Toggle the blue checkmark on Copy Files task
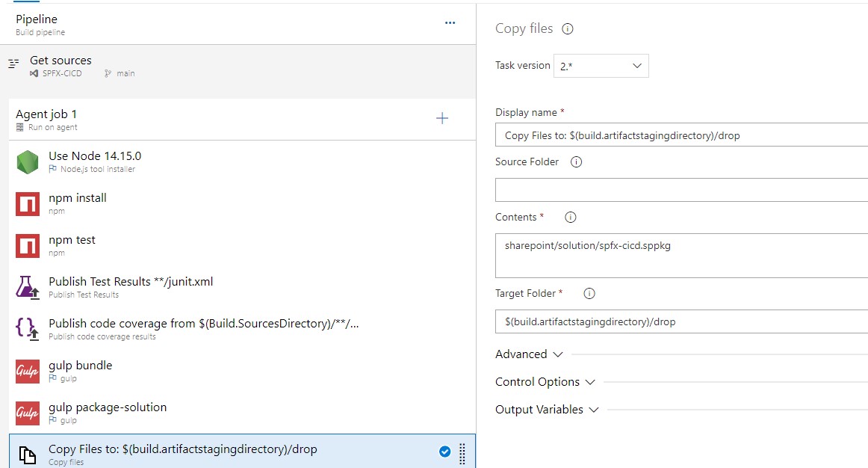The width and height of the screenshot is (868, 468). tap(444, 452)
